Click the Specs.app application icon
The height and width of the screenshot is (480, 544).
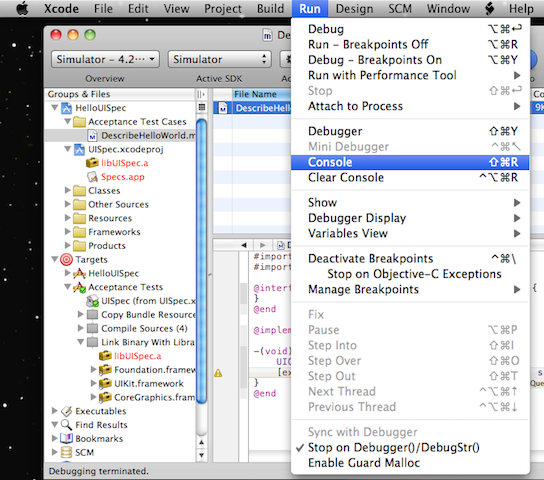pos(92,177)
